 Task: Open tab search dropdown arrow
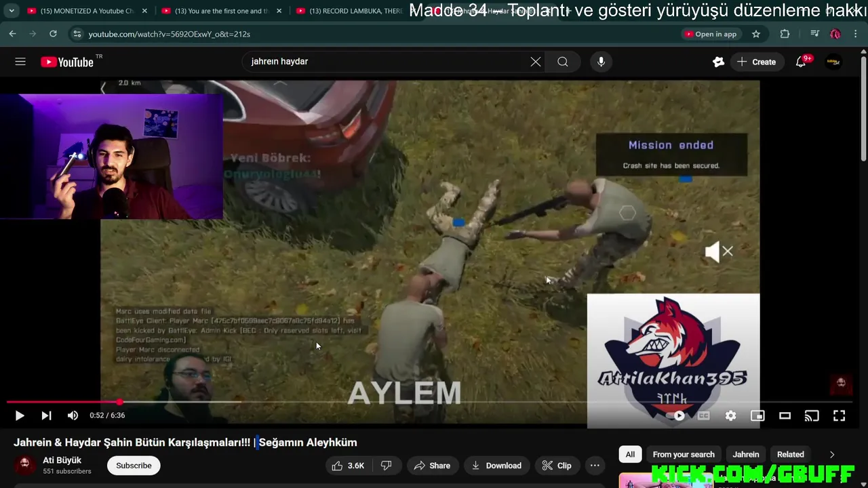(x=12, y=11)
